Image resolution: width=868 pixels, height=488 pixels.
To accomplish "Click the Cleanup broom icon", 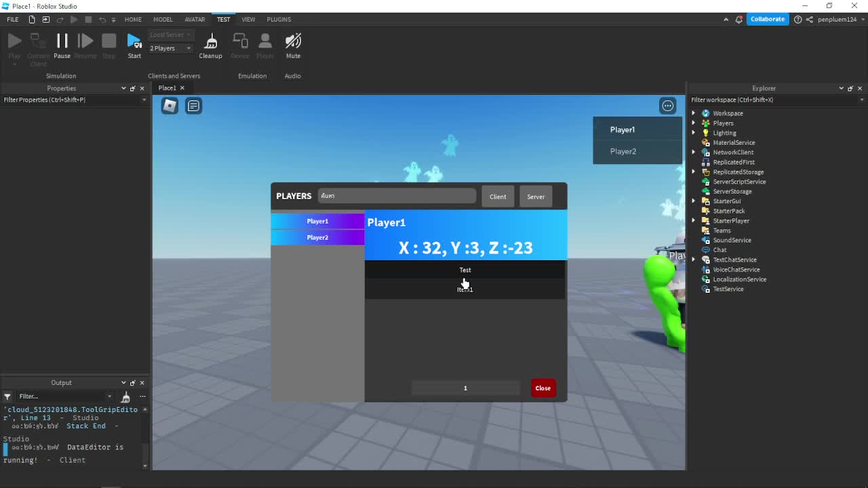I will (x=210, y=42).
